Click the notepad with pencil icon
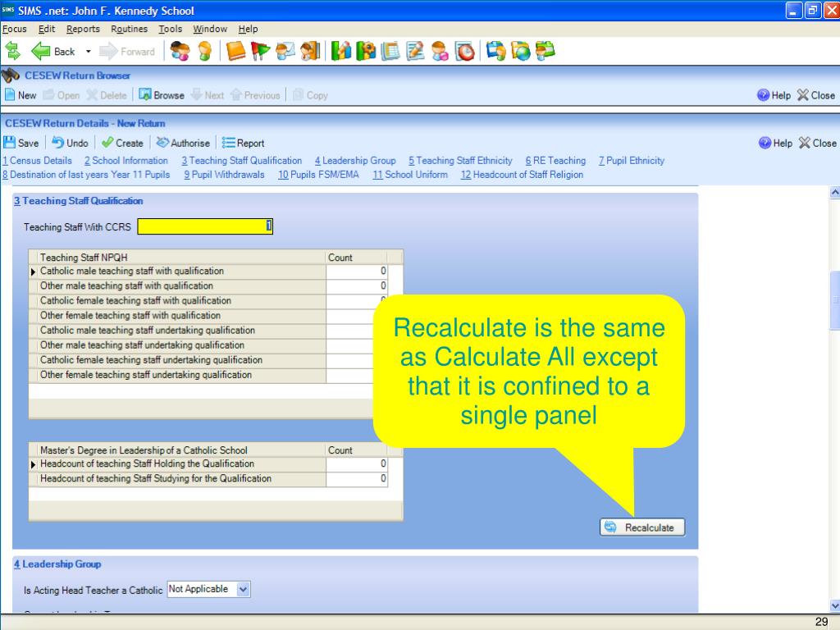Viewport: 840px width, 630px height. coord(415,52)
